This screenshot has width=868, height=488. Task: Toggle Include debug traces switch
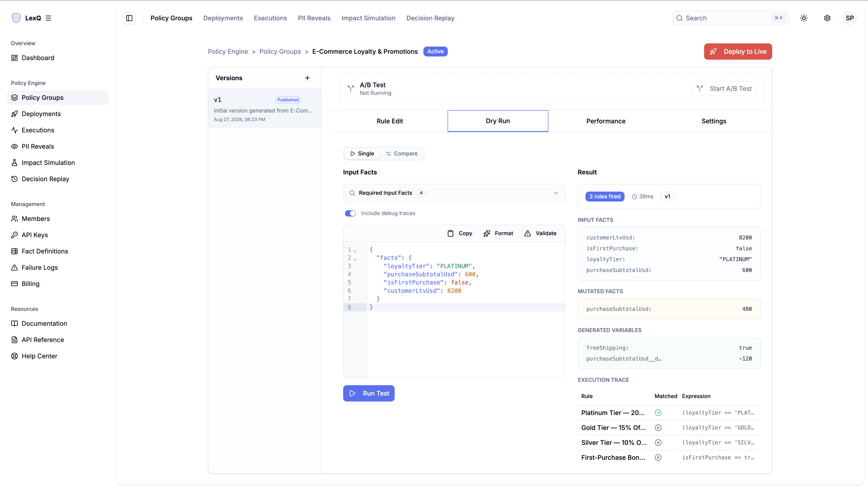pyautogui.click(x=350, y=213)
